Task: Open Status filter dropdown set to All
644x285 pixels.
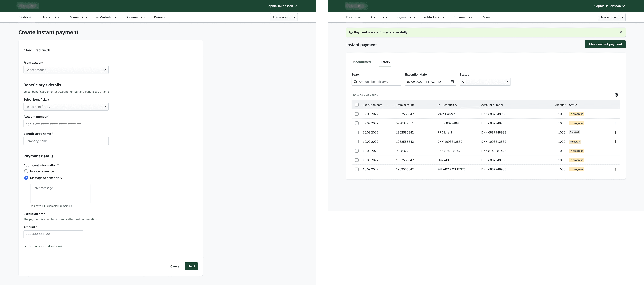Action: click(x=485, y=82)
